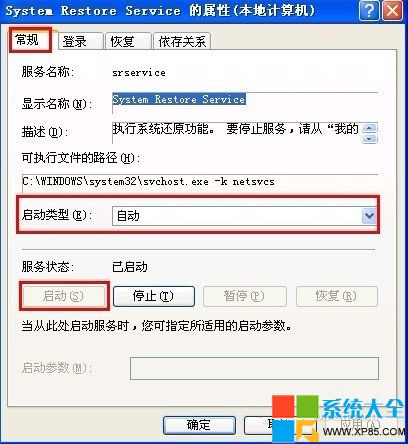Click the title bar help question mark icon
This screenshot has height=444, width=408.
click(x=368, y=11)
